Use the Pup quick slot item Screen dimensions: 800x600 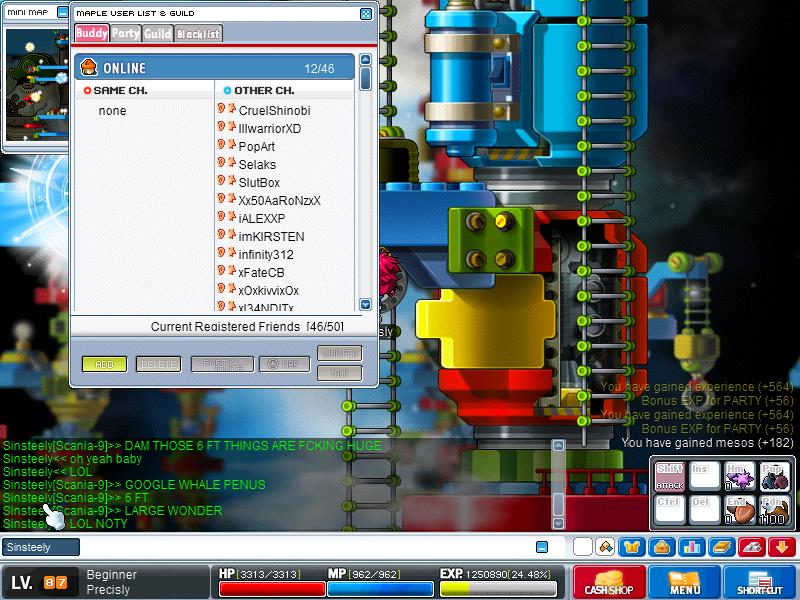click(x=775, y=477)
